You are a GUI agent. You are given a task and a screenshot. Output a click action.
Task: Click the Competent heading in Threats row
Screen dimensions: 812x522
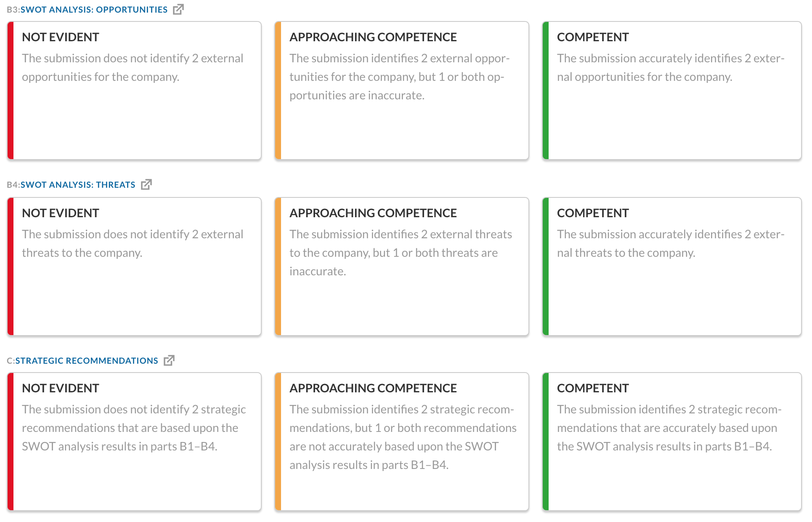pyautogui.click(x=593, y=213)
